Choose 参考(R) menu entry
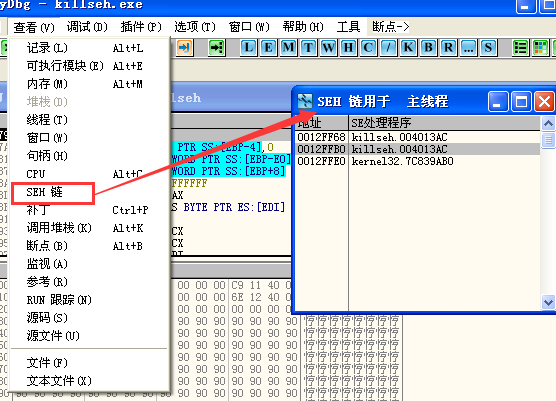 click(x=89, y=282)
